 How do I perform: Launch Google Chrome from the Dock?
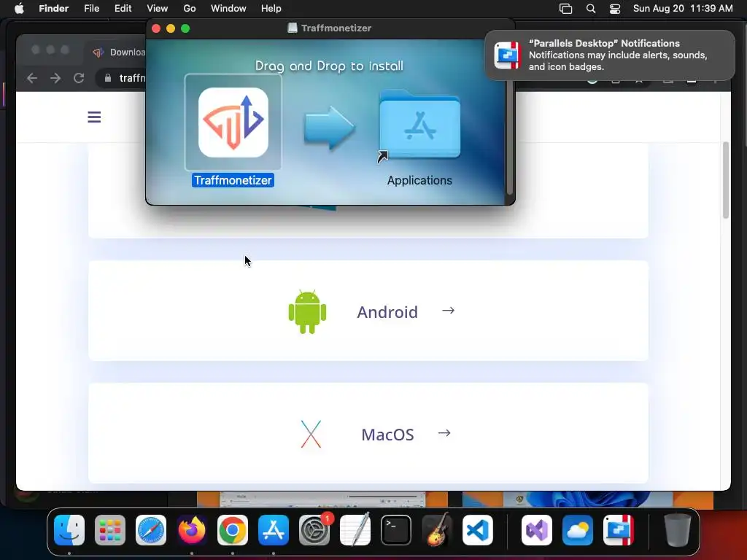click(233, 530)
